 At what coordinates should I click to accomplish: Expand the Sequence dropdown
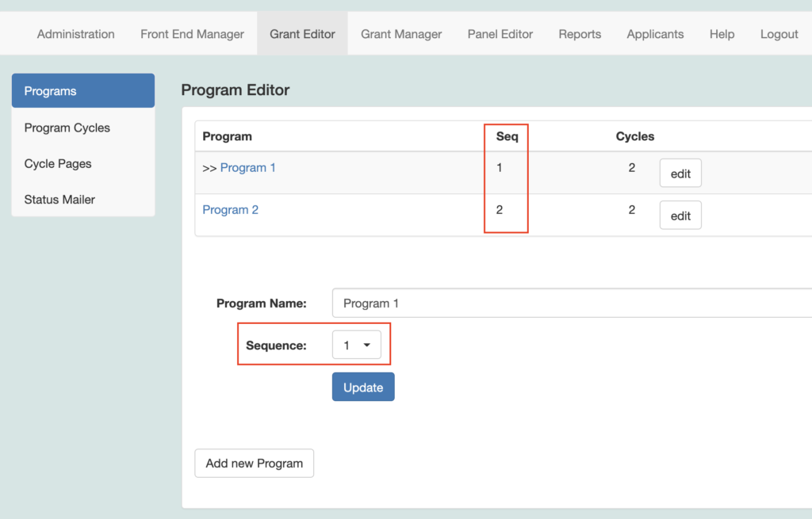[356, 345]
